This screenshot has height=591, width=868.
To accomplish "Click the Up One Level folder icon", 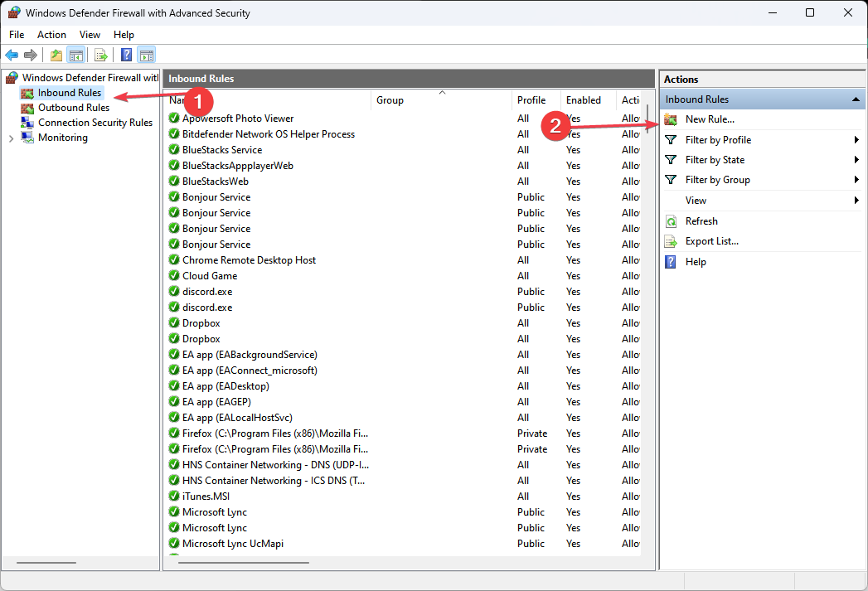I will click(x=56, y=55).
